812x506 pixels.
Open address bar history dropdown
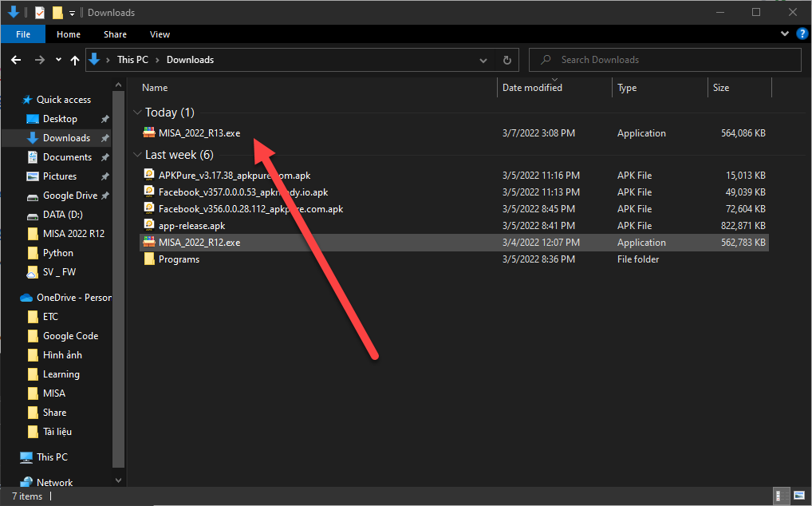(483, 60)
